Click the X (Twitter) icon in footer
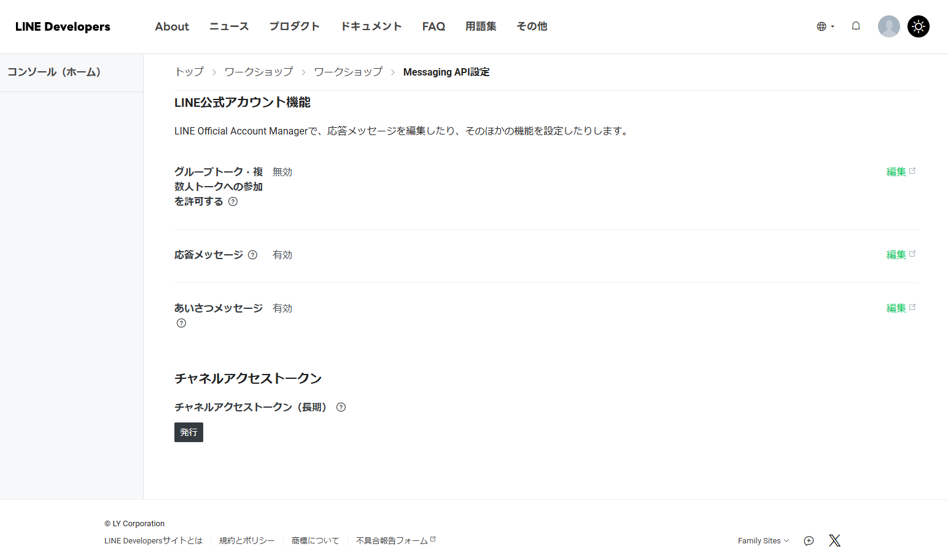This screenshot has height=560, width=948. point(834,540)
